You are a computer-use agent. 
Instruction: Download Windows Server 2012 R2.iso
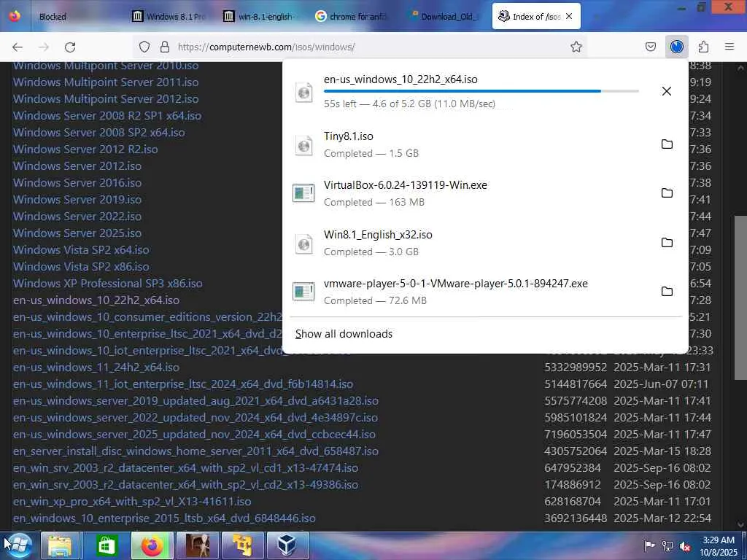pyautogui.click(x=85, y=149)
